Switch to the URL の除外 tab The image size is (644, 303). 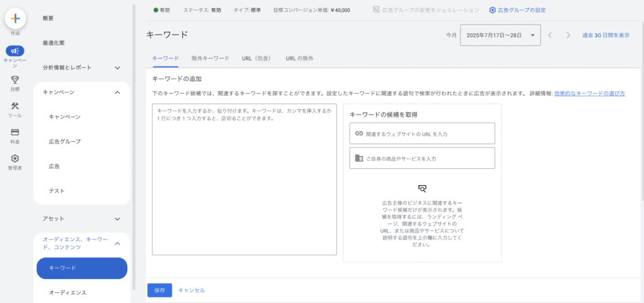pyautogui.click(x=300, y=59)
